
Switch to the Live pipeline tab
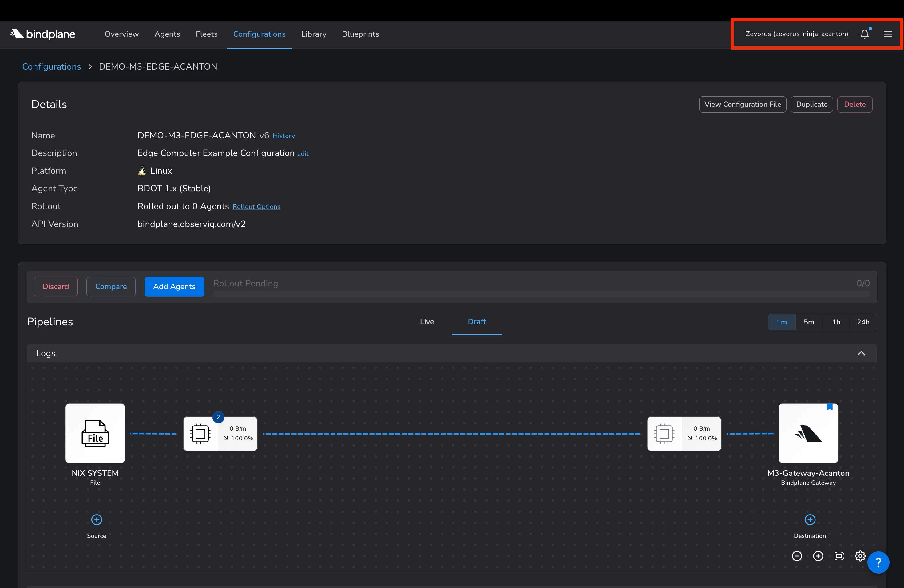pyautogui.click(x=427, y=321)
